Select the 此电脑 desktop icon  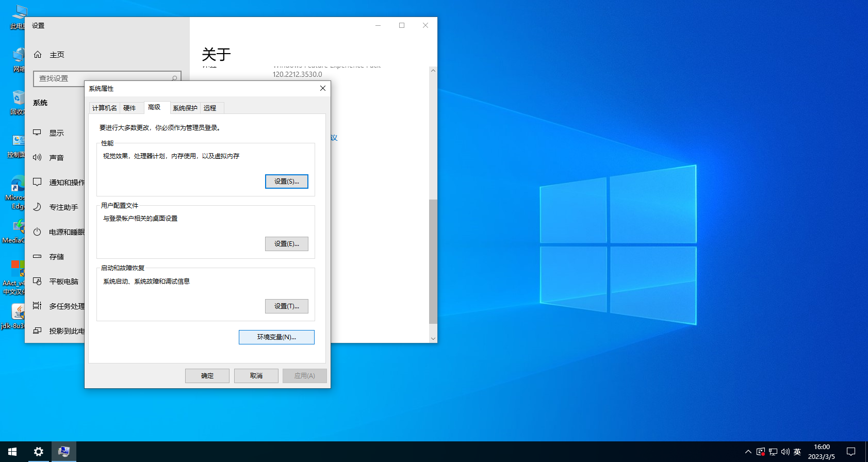18,16
